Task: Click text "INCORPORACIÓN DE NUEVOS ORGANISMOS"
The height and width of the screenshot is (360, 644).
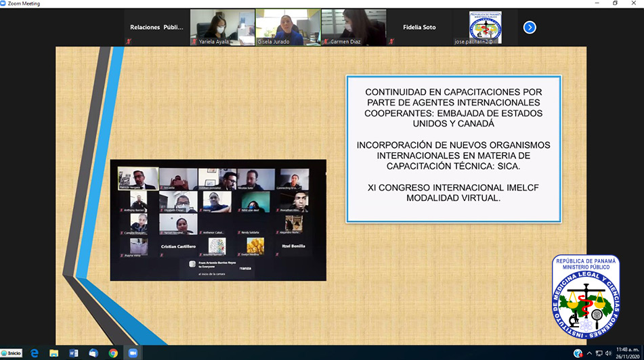Action: 454,145
